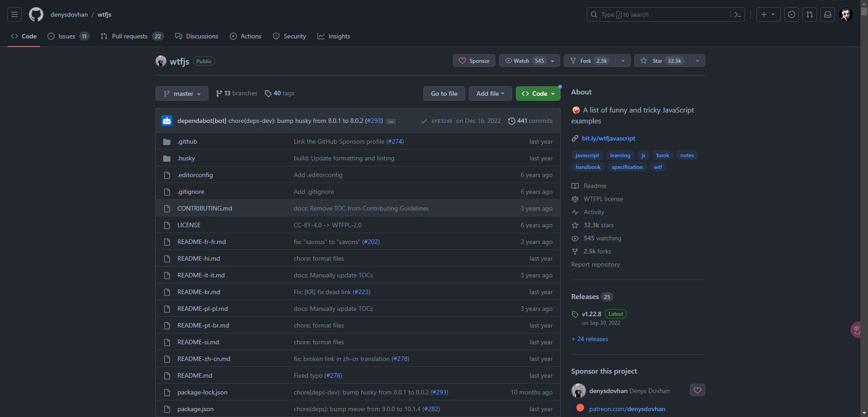This screenshot has width=868, height=417.
Task: Open the README-zh-cn.md file
Action: coord(204,359)
